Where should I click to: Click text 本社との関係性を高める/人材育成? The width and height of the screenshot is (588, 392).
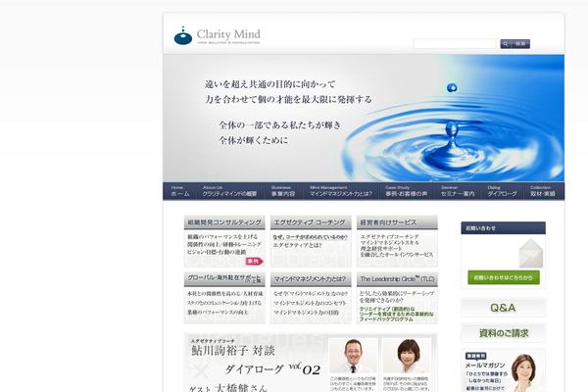click(x=225, y=294)
